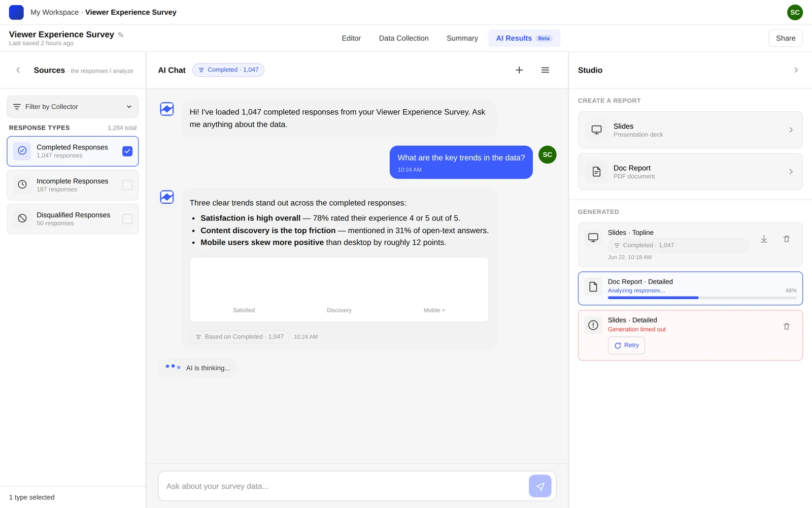Click the 1,284 total count
This screenshot has width=812, height=508.
tap(122, 128)
